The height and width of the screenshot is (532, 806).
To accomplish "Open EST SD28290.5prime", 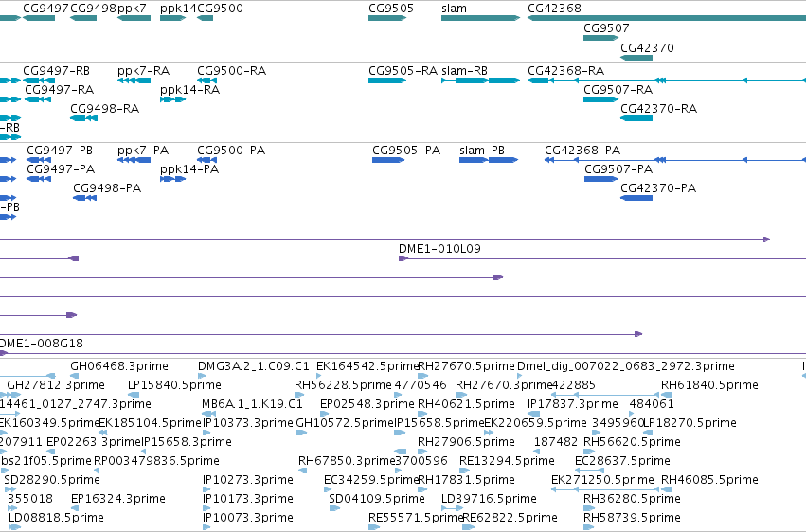I will pyautogui.click(x=52, y=480).
